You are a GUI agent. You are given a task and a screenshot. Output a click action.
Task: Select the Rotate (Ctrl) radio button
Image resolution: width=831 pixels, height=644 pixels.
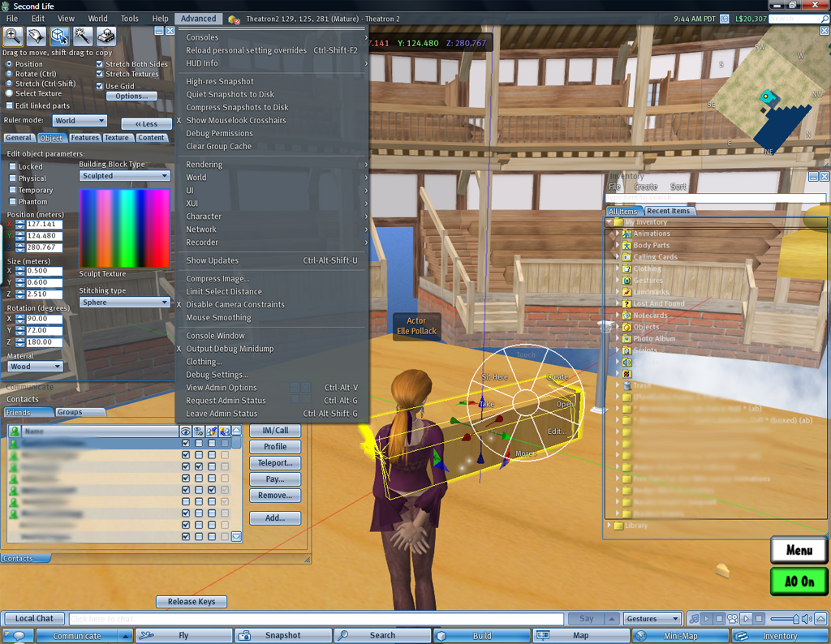[x=10, y=74]
